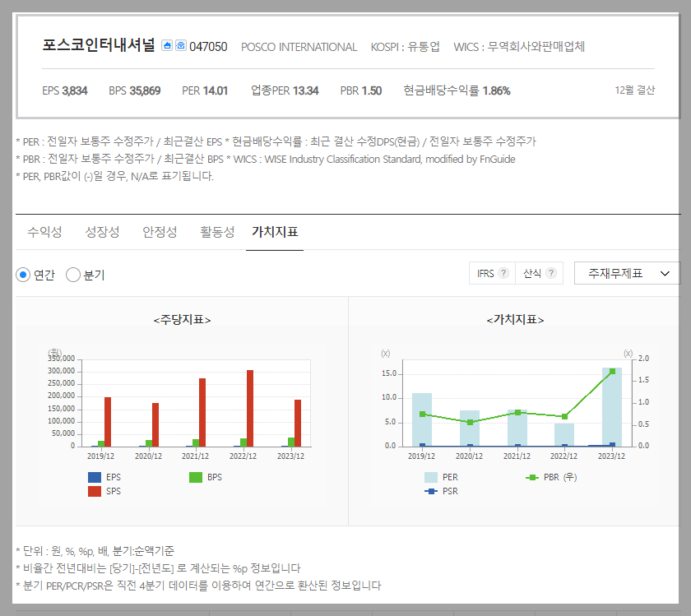Select the 연간 radio button
The width and height of the screenshot is (691, 616).
23,275
